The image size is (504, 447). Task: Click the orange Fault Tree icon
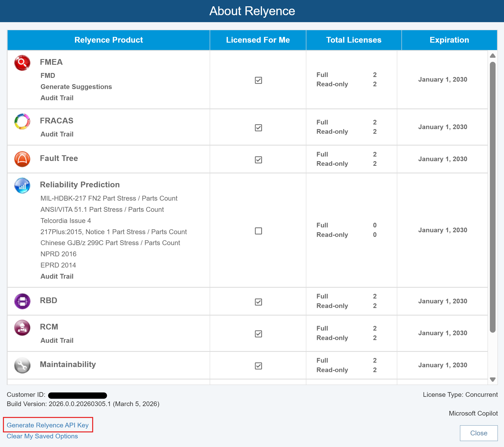coord(22,159)
